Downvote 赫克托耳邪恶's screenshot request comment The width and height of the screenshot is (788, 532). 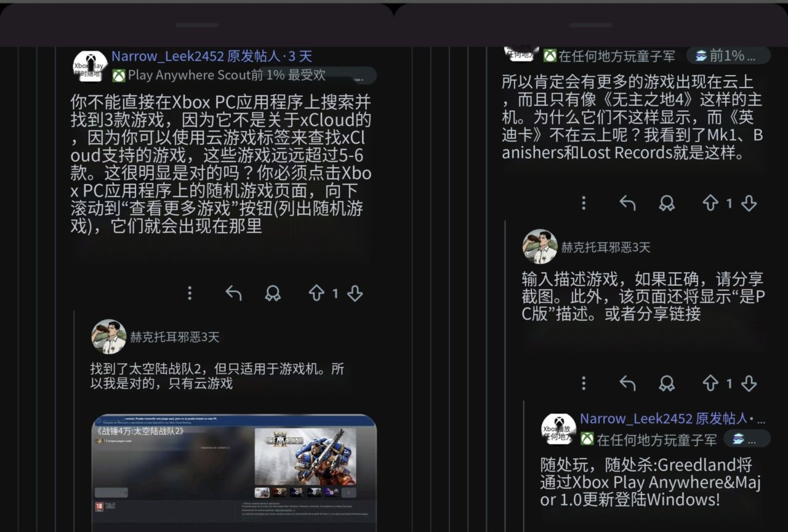pyautogui.click(x=749, y=383)
